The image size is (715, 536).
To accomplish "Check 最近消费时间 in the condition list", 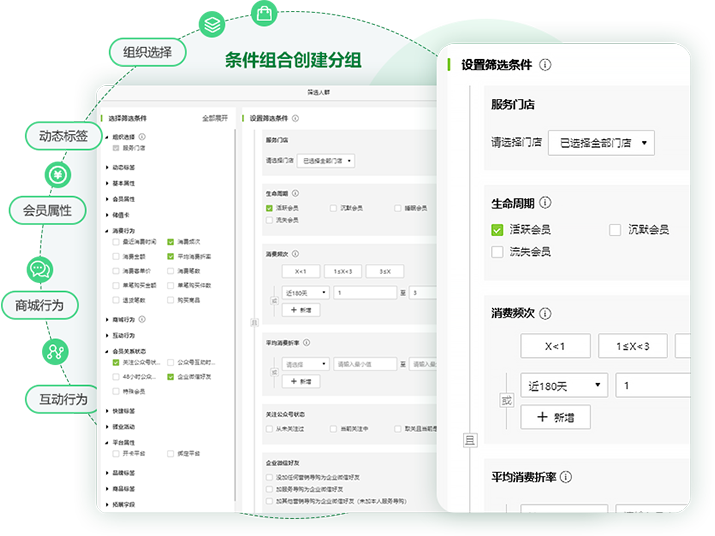I will 116,242.
